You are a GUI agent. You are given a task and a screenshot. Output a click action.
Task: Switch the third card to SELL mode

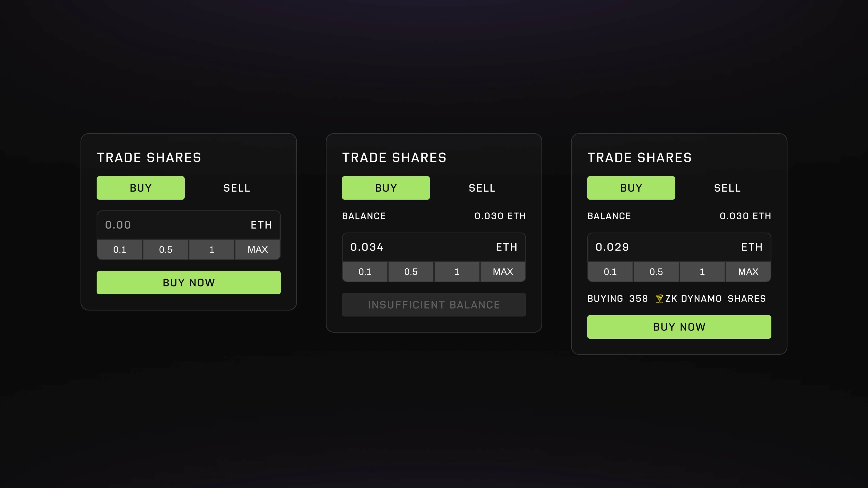728,188
